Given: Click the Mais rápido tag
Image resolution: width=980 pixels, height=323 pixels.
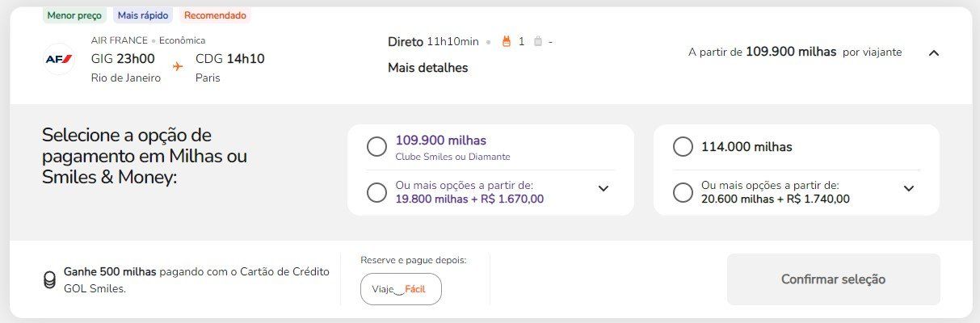Looking at the screenshot, I should point(142,15).
